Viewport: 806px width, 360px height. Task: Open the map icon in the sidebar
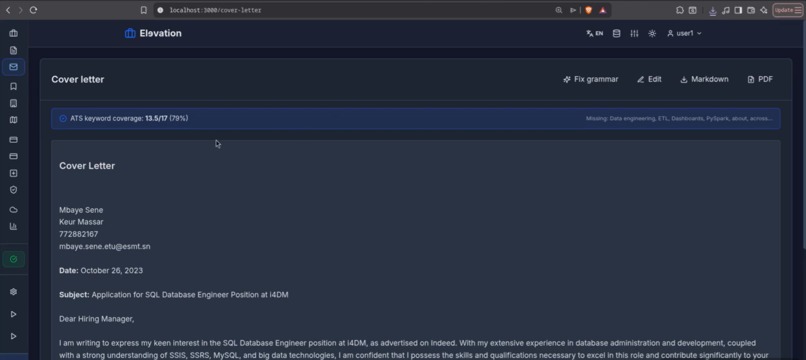pyautogui.click(x=13, y=120)
